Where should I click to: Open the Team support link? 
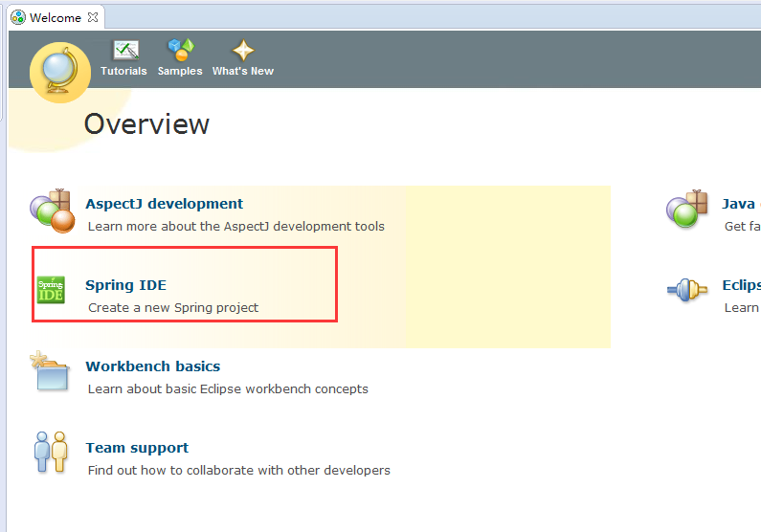pyautogui.click(x=137, y=448)
